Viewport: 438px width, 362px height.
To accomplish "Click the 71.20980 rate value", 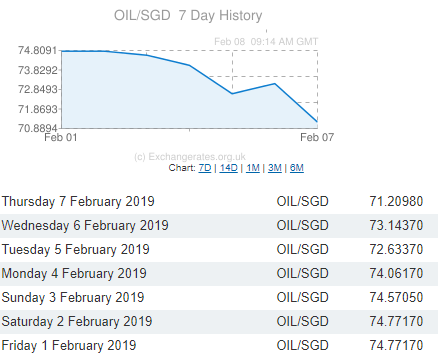I will click(x=396, y=201).
